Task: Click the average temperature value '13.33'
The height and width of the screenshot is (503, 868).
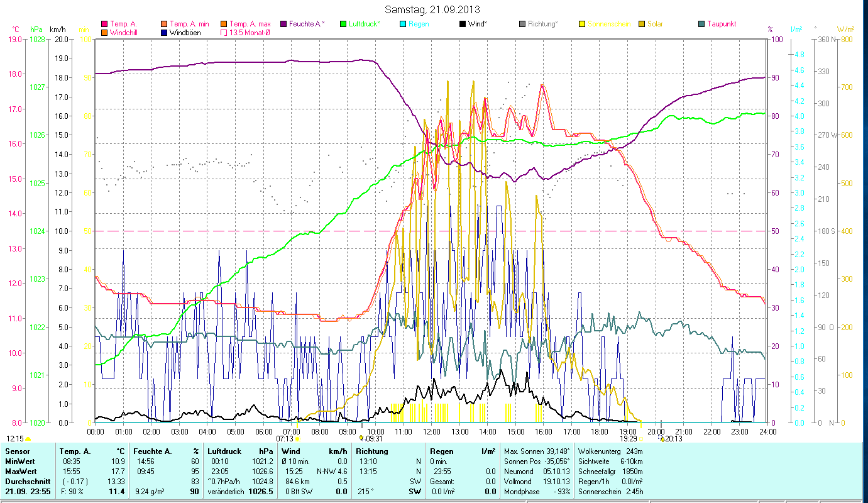Action: coord(116,481)
